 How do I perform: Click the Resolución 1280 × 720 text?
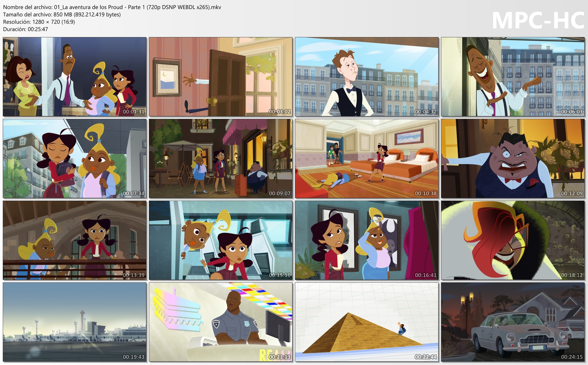[x=39, y=22]
